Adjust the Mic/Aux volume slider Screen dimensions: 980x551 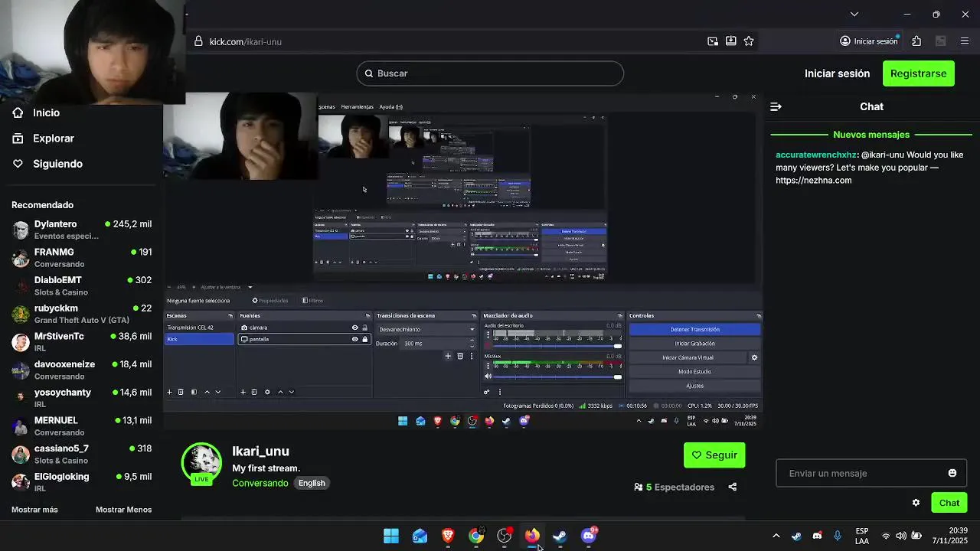point(559,377)
